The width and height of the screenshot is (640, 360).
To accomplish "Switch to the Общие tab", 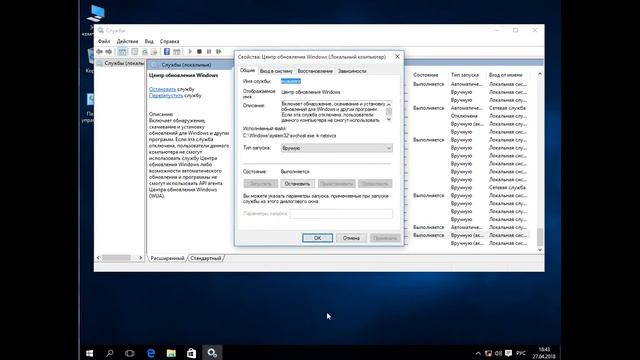I will 247,71.
